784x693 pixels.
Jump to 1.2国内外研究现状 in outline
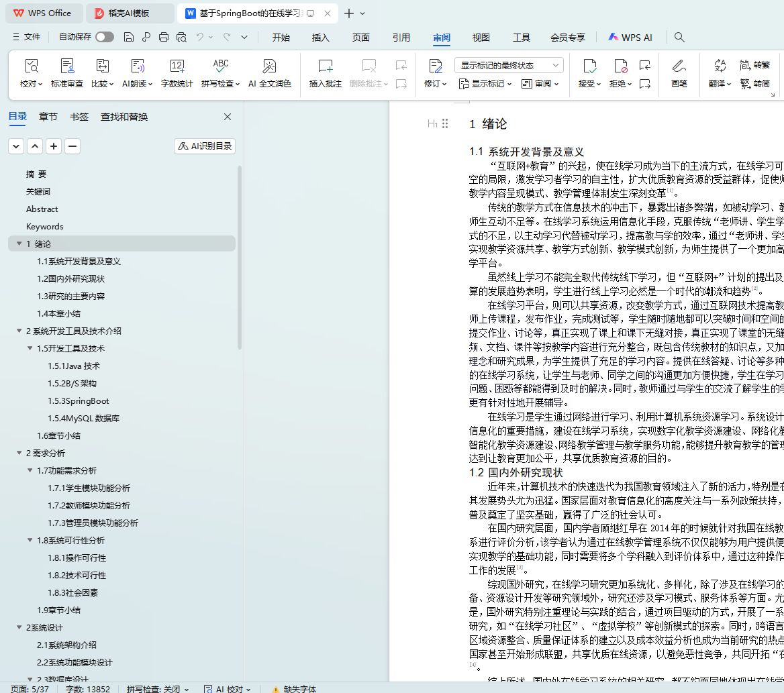point(70,279)
